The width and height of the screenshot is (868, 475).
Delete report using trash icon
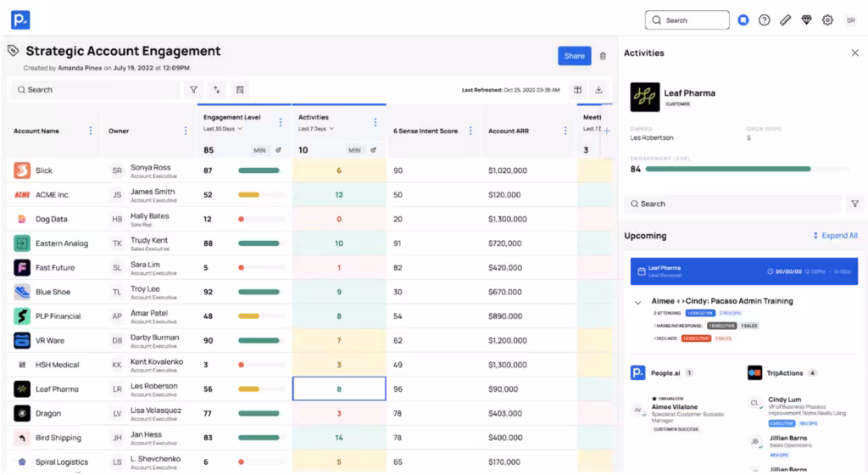603,56
